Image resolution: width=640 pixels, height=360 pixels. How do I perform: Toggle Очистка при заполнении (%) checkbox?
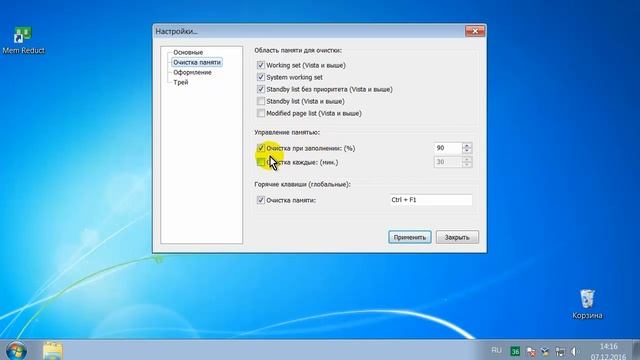pos(261,148)
